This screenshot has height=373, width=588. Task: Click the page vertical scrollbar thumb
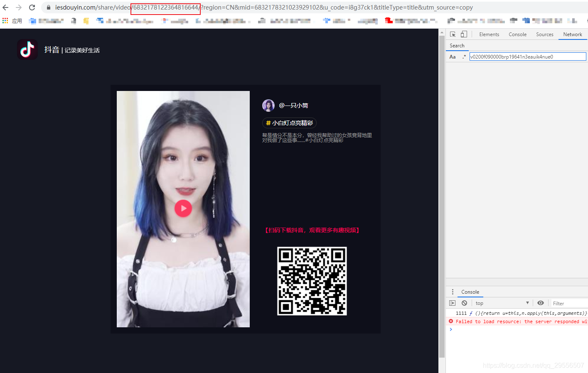tap(442, 196)
